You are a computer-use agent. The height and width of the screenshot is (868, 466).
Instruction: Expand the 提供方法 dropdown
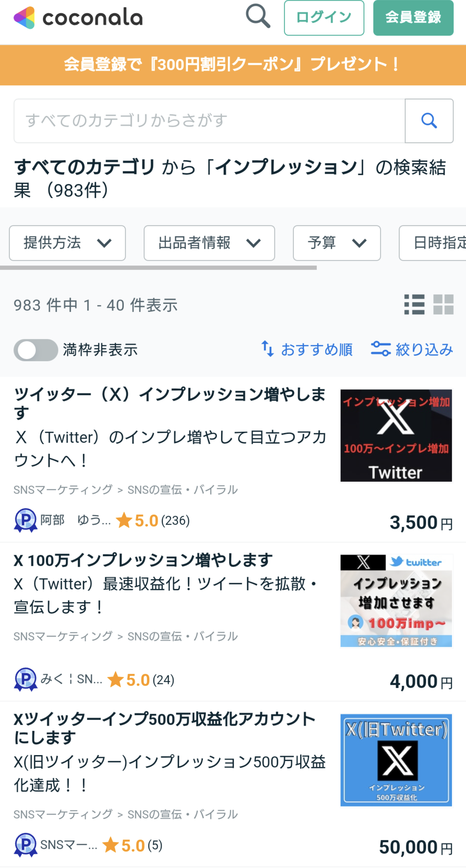(x=67, y=243)
